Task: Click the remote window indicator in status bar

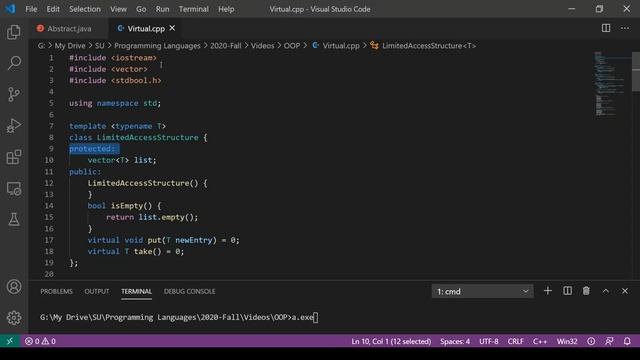Action: (x=10, y=341)
